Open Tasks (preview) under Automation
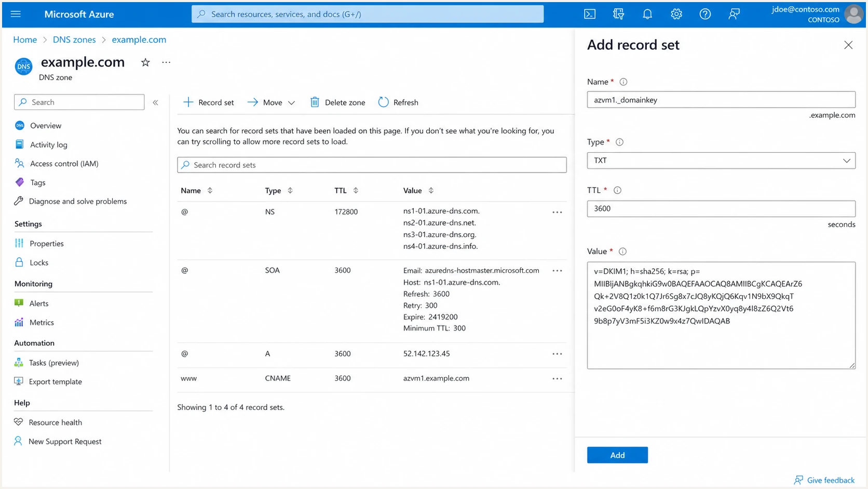 47,363
